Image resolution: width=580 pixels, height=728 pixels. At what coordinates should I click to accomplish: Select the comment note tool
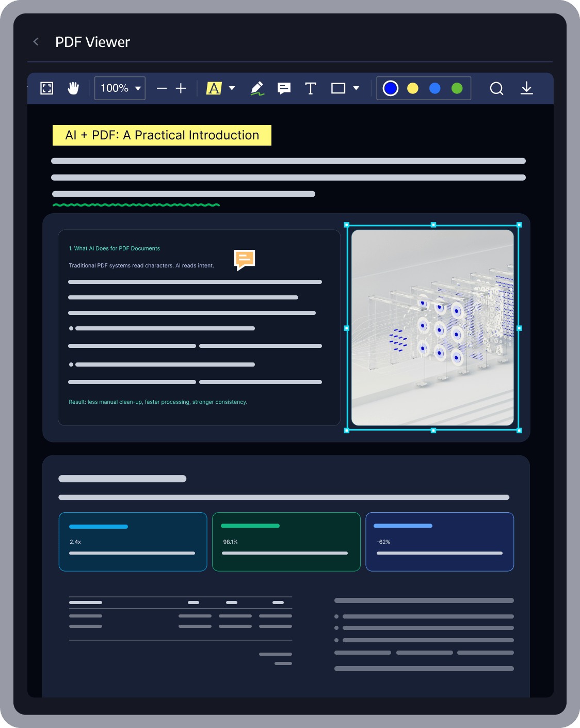(x=284, y=88)
